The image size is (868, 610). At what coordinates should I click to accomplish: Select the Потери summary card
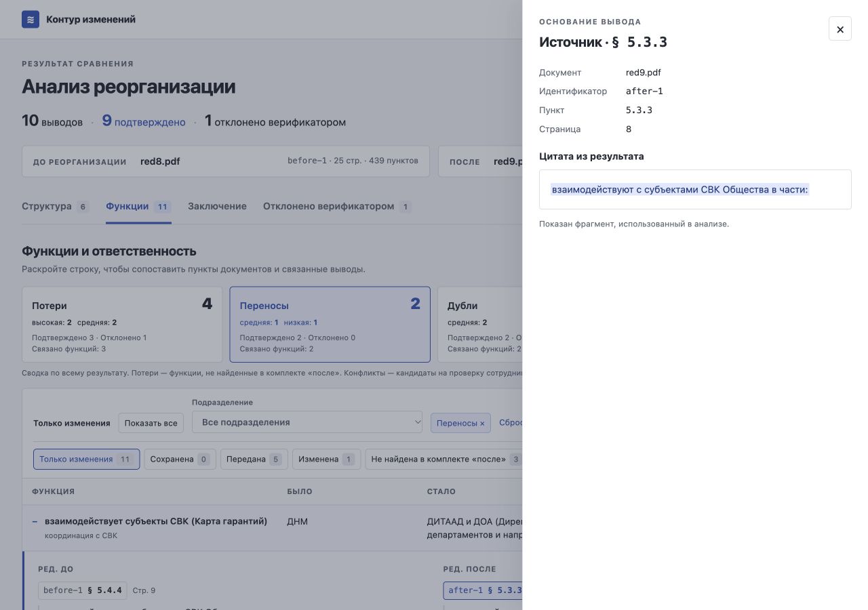coord(122,325)
